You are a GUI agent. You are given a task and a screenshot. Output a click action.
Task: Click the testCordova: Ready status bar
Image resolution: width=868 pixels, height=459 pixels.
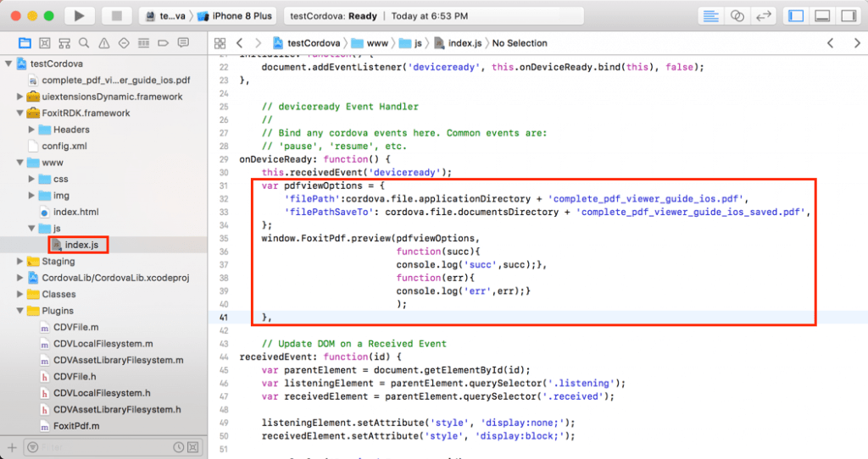(x=433, y=16)
